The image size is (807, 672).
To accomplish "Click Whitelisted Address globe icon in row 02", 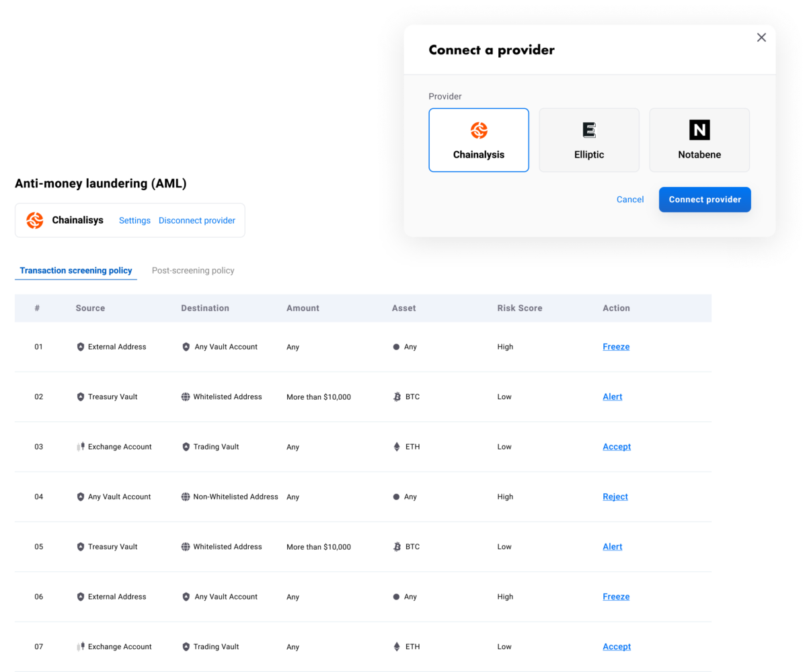I will pyautogui.click(x=186, y=396).
